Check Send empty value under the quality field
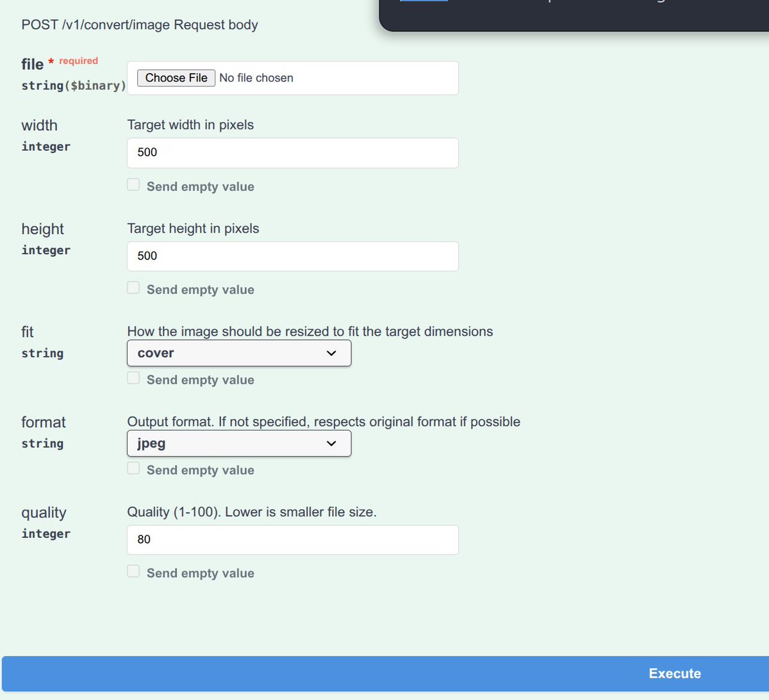 [x=133, y=571]
